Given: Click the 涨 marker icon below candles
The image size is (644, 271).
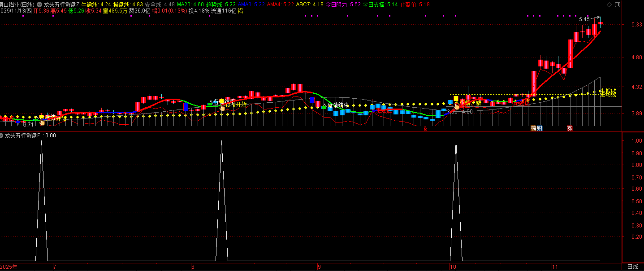Looking at the screenshot, I should [x=570, y=128].
